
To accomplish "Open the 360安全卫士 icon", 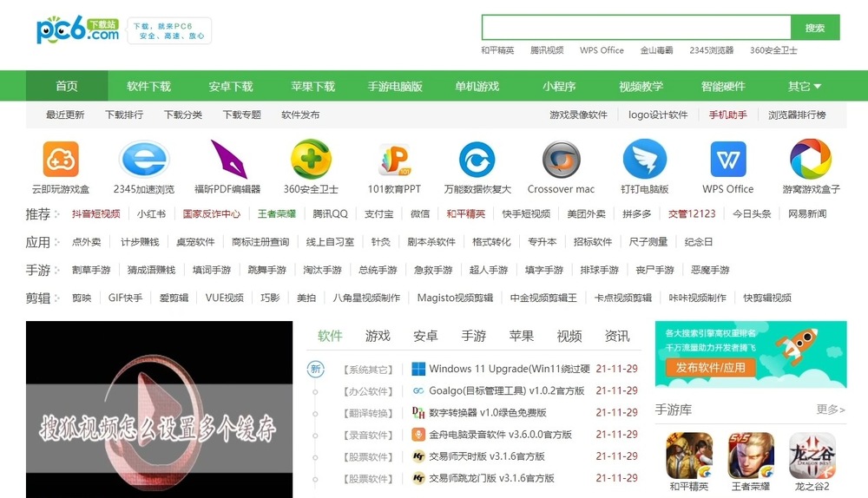I will point(311,160).
